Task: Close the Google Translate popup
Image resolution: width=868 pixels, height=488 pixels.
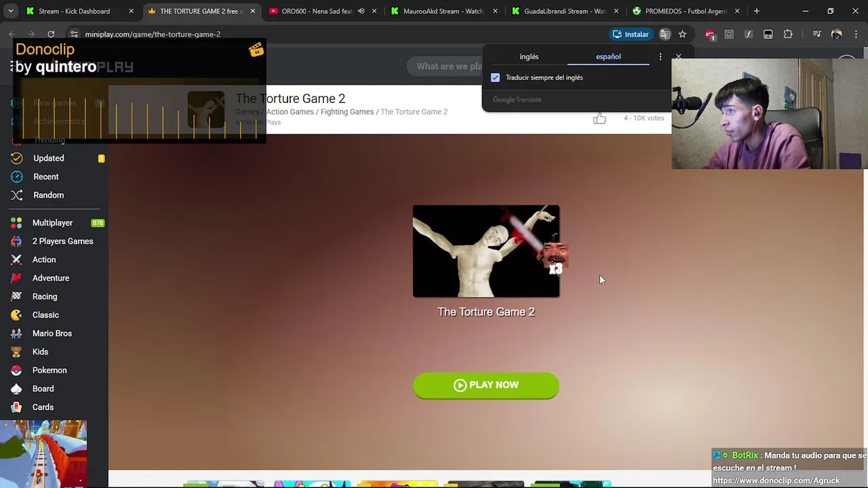Action: [678, 56]
